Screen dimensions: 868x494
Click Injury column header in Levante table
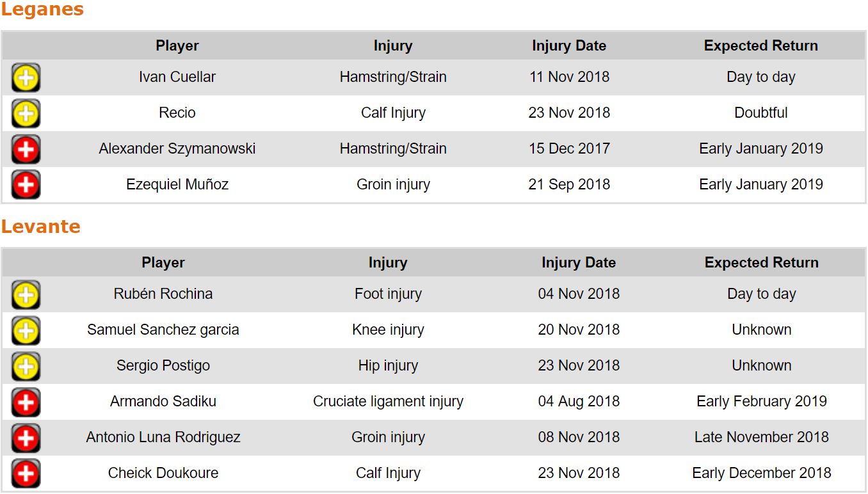point(388,262)
